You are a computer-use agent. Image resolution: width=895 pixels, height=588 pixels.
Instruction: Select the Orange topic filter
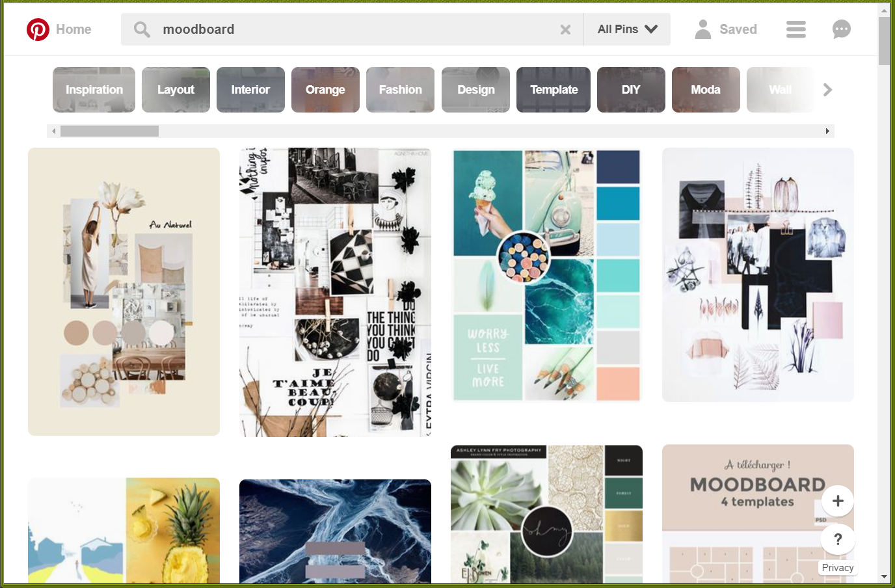[325, 90]
